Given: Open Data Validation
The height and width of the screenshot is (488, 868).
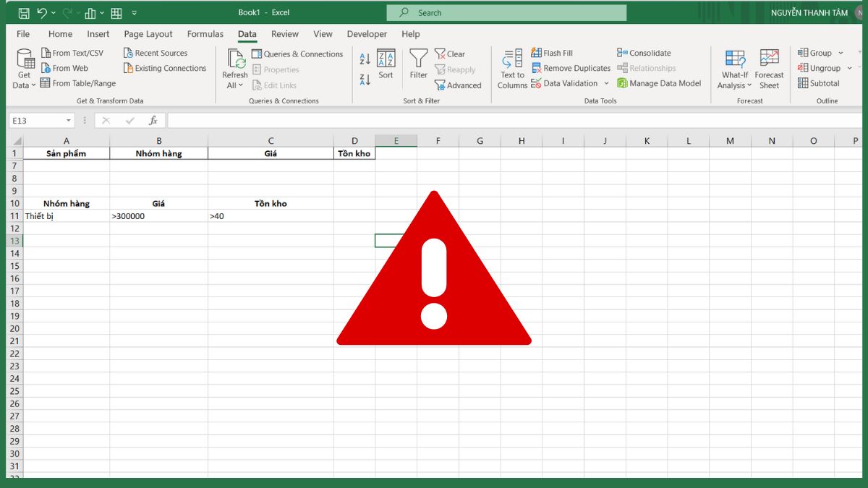Looking at the screenshot, I should pyautogui.click(x=564, y=83).
